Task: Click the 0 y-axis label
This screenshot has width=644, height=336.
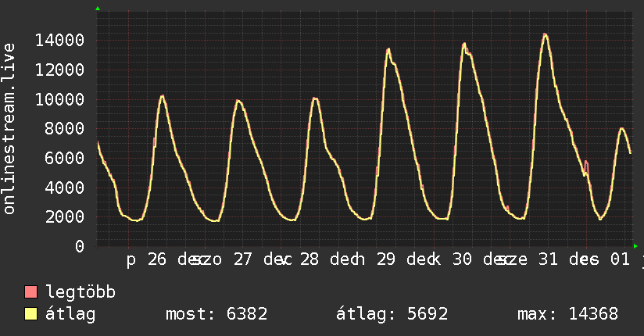Action: [80, 246]
